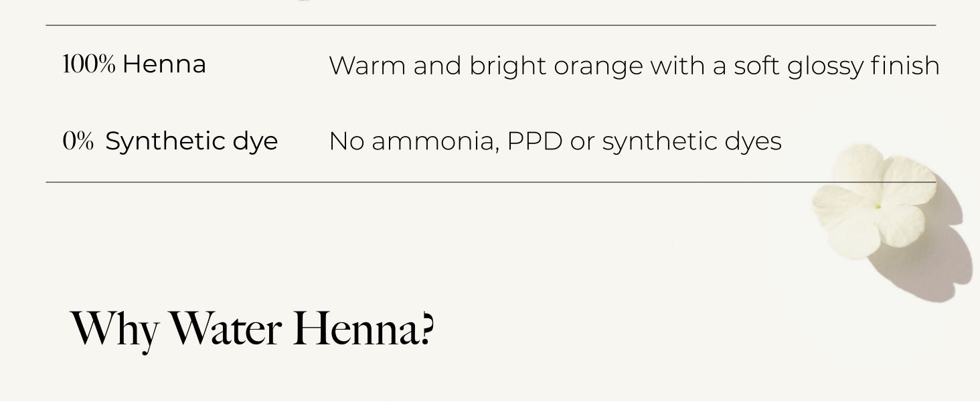The image size is (980, 402).
Task: Click the word "Why" in the heading
Action: click(x=114, y=328)
